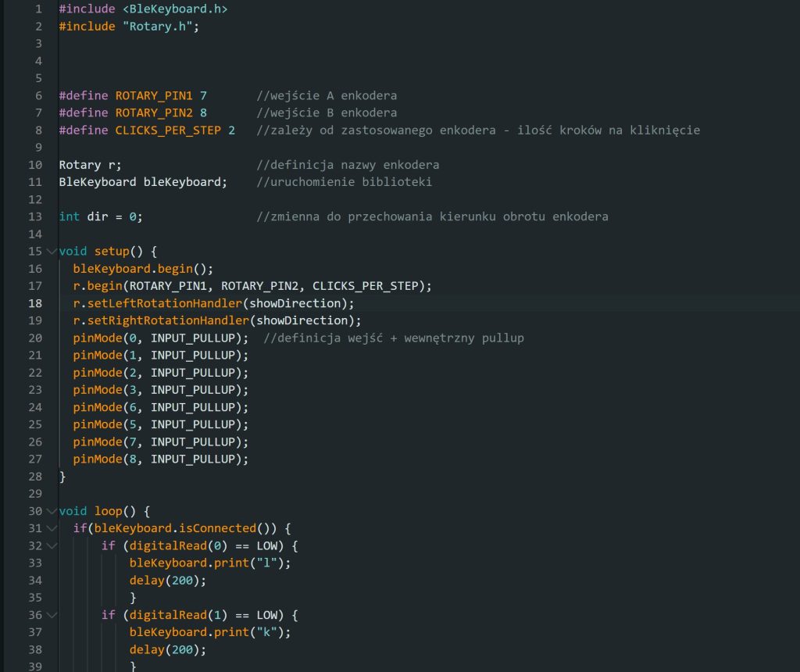
Task: Fold the digitalRead(1) if block
Action: [52, 615]
